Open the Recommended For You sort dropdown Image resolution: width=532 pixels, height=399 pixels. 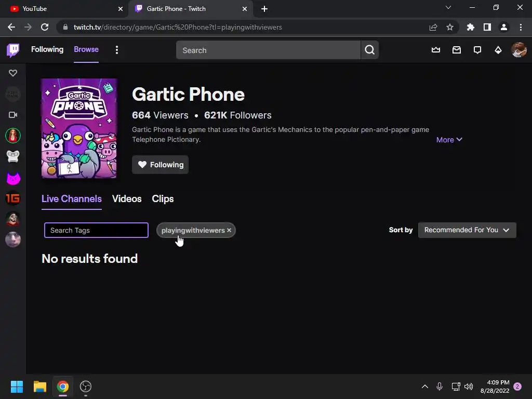click(x=467, y=230)
